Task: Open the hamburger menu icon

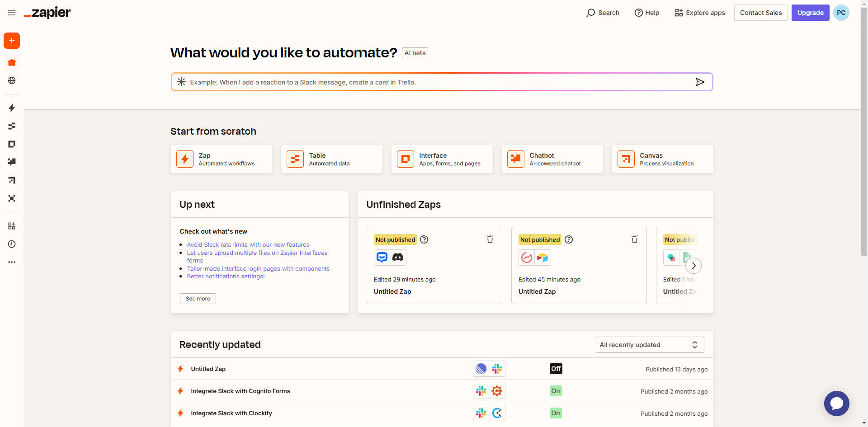Action: click(x=12, y=13)
